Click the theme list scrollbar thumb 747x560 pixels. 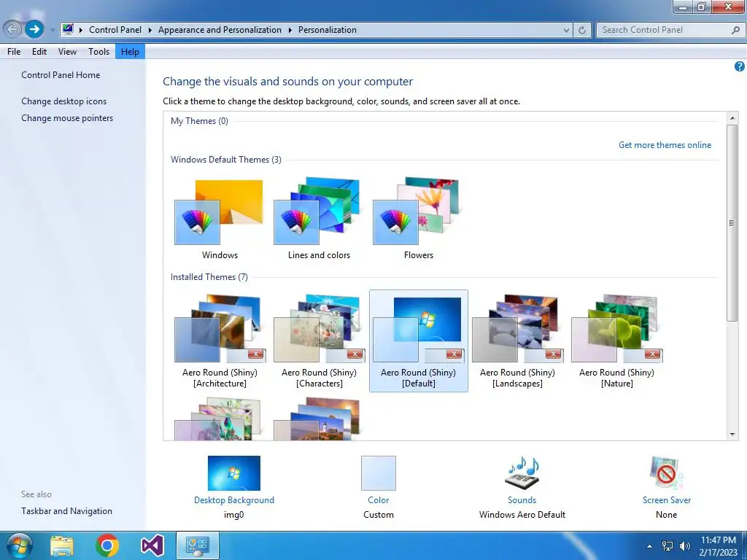[x=732, y=223]
